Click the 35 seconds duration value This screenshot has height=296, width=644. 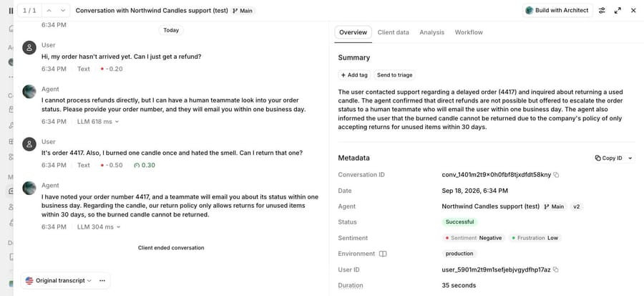coord(459,285)
